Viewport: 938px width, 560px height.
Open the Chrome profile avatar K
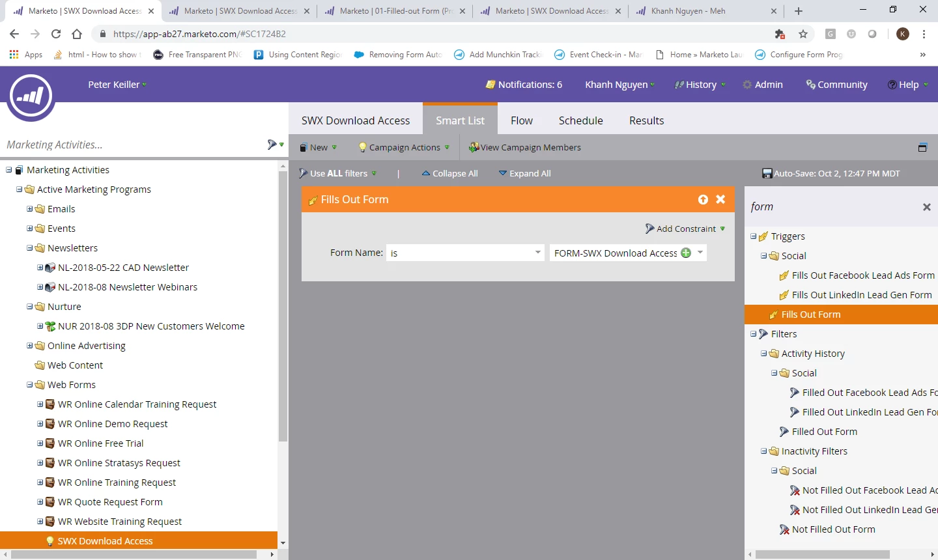tap(903, 34)
